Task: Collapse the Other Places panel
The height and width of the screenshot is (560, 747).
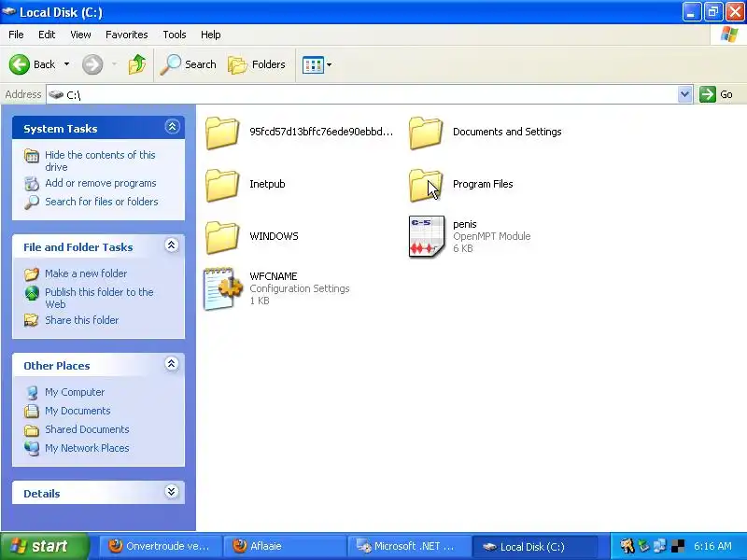Action: point(172,364)
